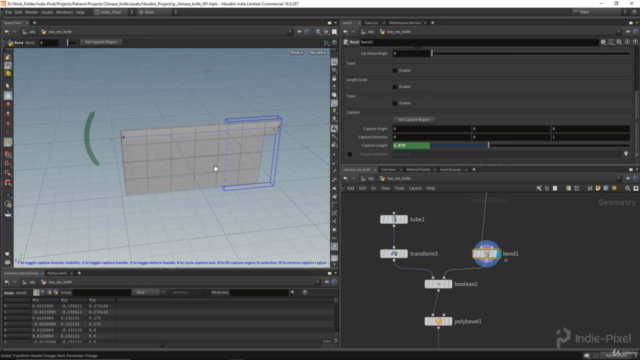Click the Capture Length value field
This screenshot has width=640, height=360.
click(x=411, y=145)
